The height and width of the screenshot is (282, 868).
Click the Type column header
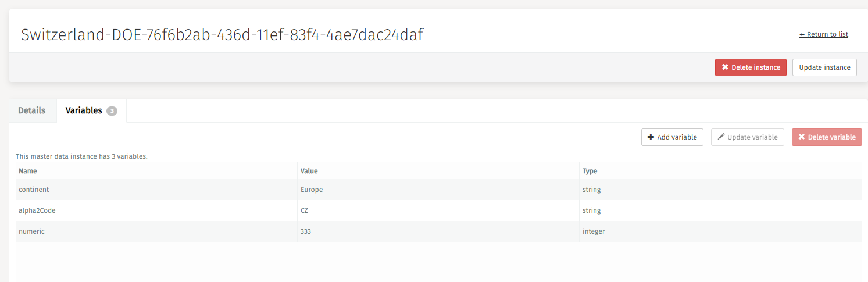click(590, 171)
